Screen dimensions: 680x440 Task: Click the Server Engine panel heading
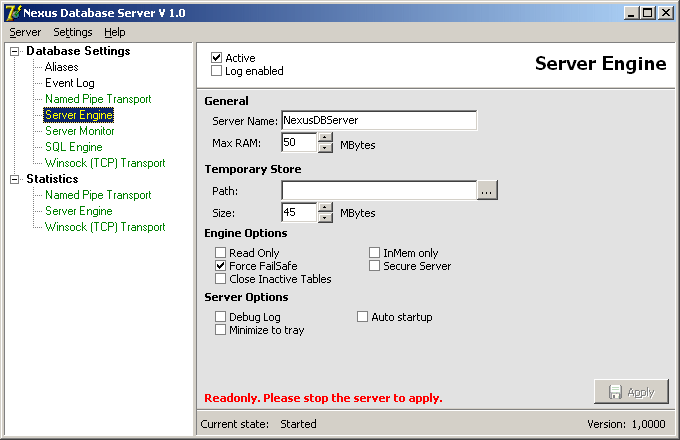point(601,64)
